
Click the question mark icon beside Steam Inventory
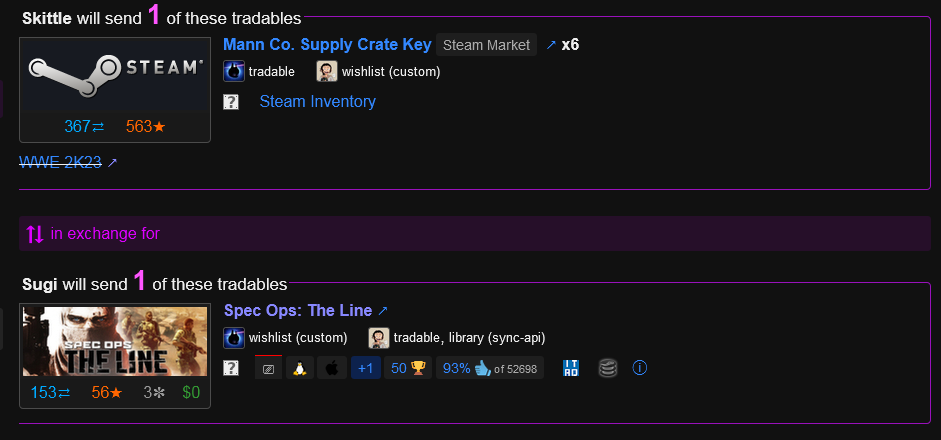pyautogui.click(x=230, y=102)
